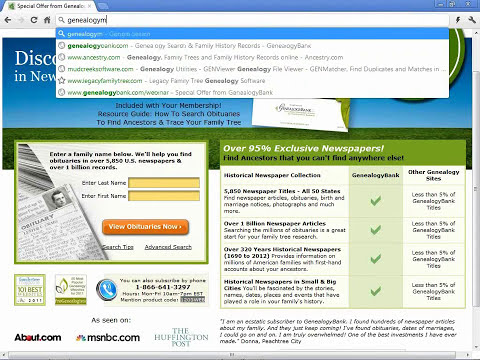Open the Advanced Search link
This screenshot has height=360, width=480.
click(x=168, y=247)
